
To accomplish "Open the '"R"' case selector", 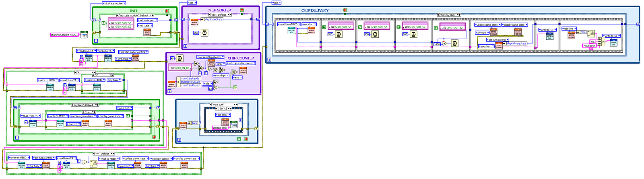I will [x=85, y=72].
